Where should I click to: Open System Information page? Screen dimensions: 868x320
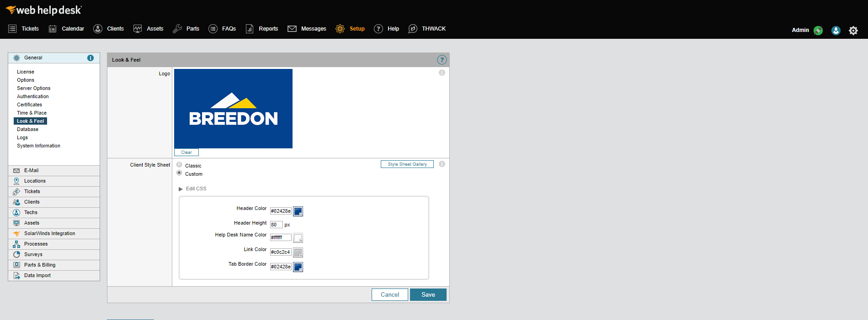[x=39, y=146]
